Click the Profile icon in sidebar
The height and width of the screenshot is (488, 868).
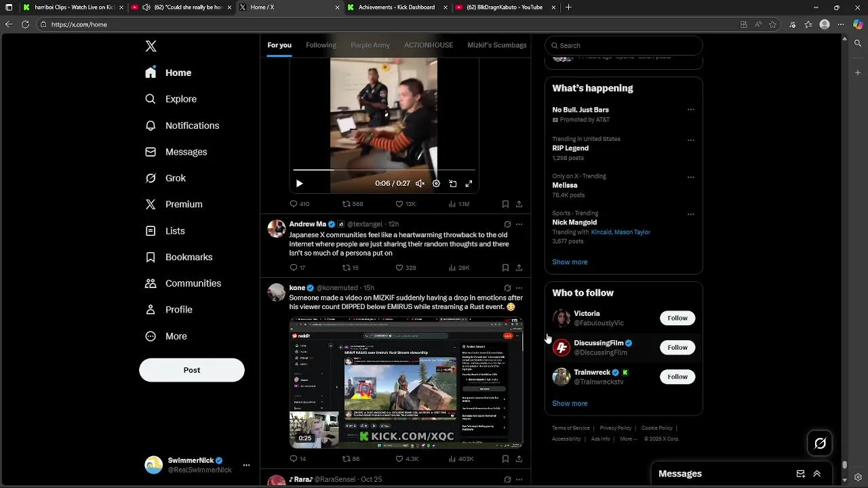coord(151,310)
